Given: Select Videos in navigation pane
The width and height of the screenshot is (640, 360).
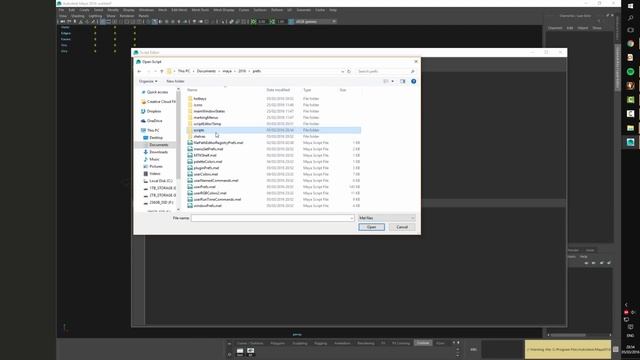Looking at the screenshot, I should [x=155, y=173].
